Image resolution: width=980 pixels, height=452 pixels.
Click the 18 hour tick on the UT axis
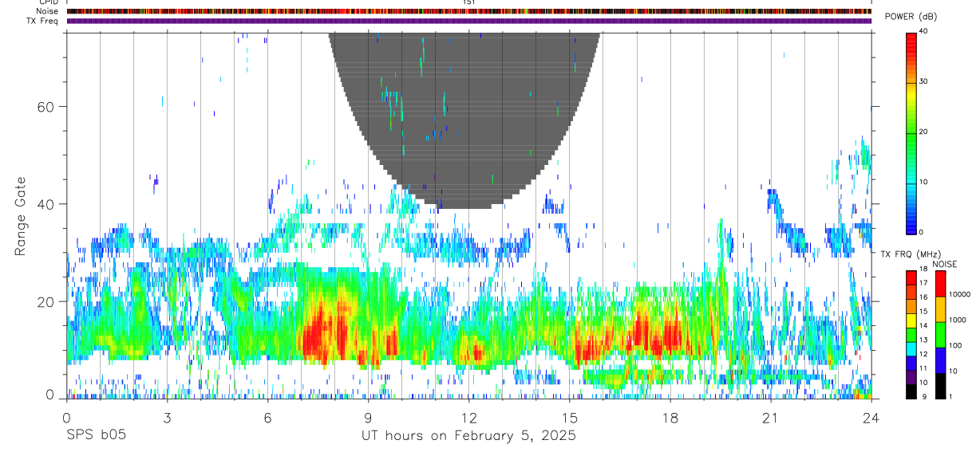tap(670, 417)
